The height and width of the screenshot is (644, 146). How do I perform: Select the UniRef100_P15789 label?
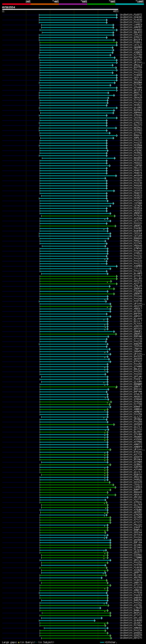[131, 565]
